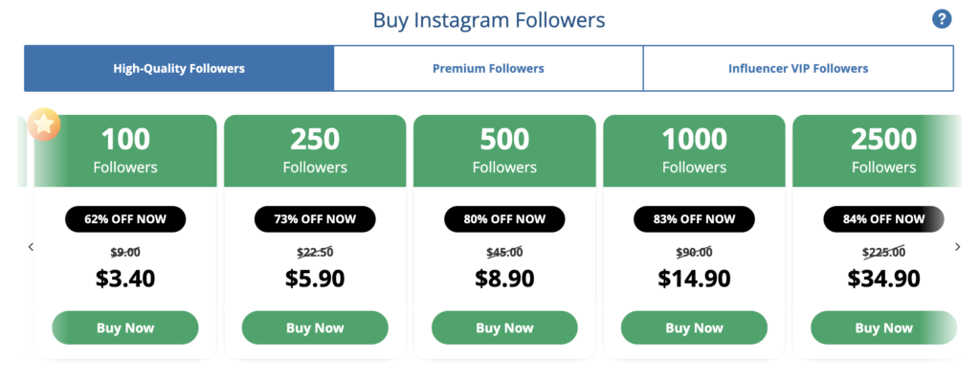Hit Buy Now for 2500 followers
Screen dimensions: 980x383
pos(883,327)
